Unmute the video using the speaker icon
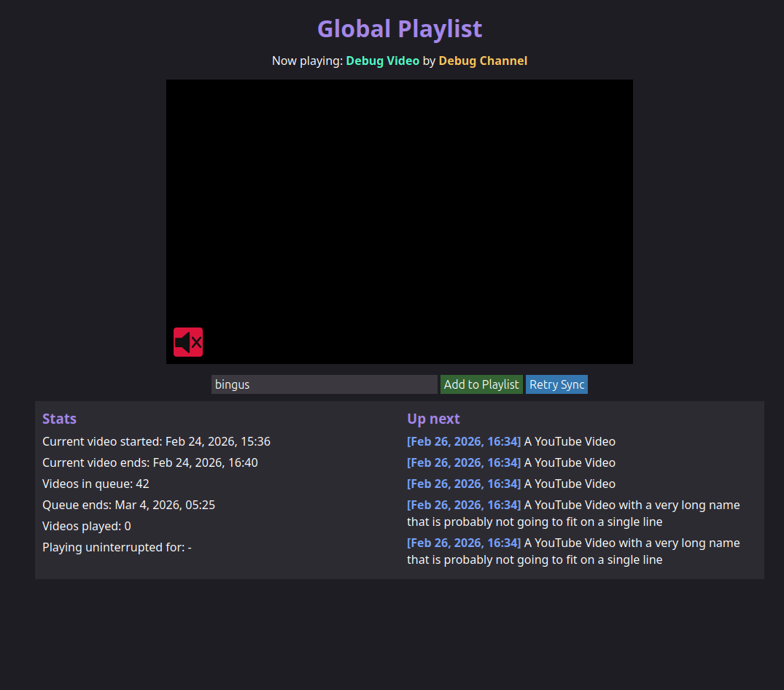This screenshot has width=784, height=690. 188,342
